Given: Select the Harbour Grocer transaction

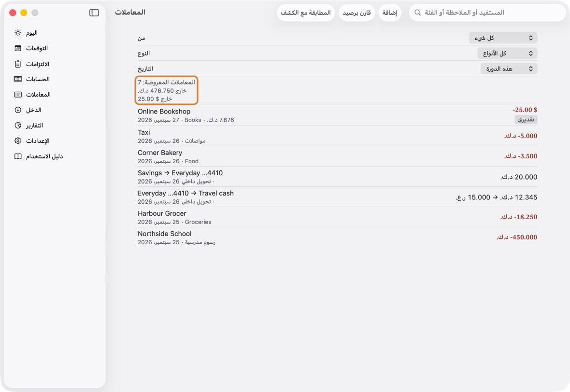Looking at the screenshot, I should (337, 217).
